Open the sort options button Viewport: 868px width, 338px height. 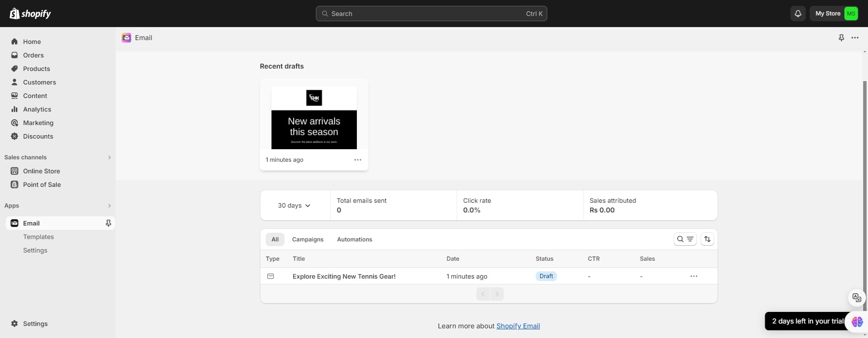(707, 239)
